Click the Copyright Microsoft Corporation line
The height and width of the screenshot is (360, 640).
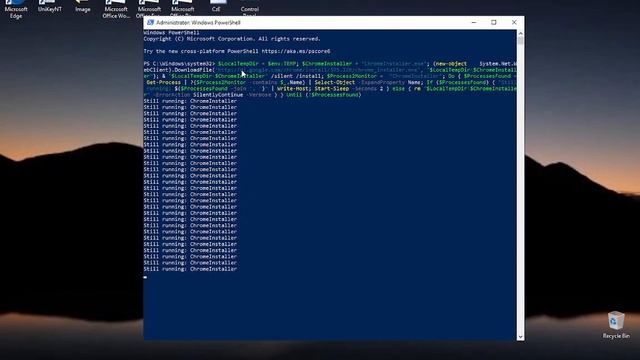(232, 39)
